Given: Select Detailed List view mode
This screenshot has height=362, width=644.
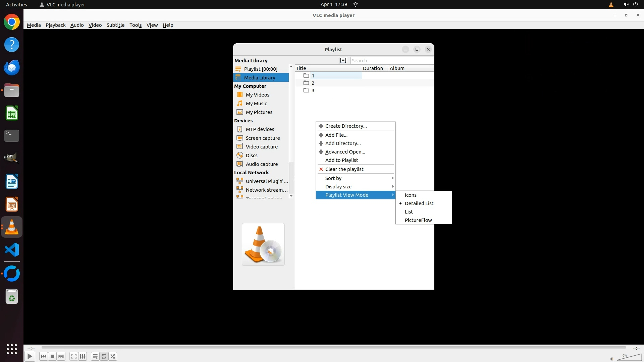Looking at the screenshot, I should click(419, 203).
